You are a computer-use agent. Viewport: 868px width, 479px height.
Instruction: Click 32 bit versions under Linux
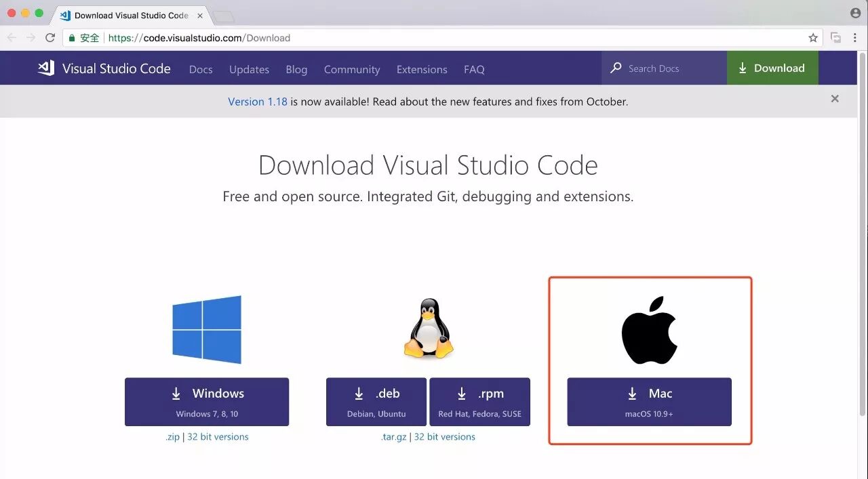coord(444,437)
